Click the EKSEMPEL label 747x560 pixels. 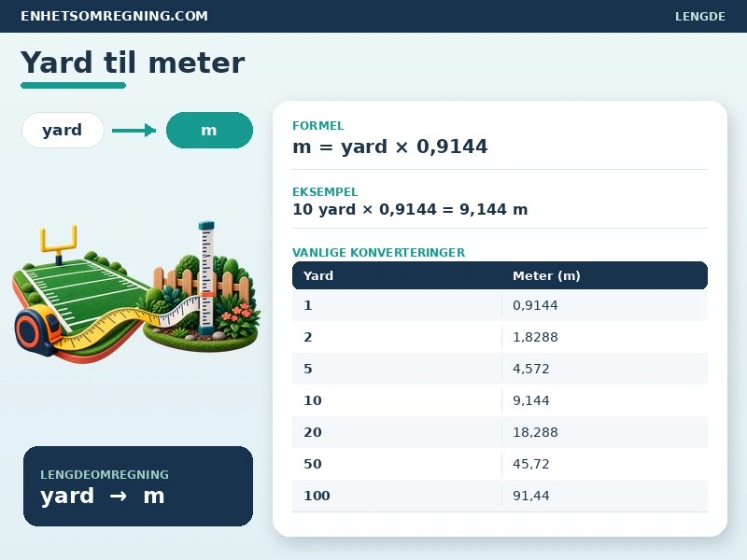pos(325,192)
